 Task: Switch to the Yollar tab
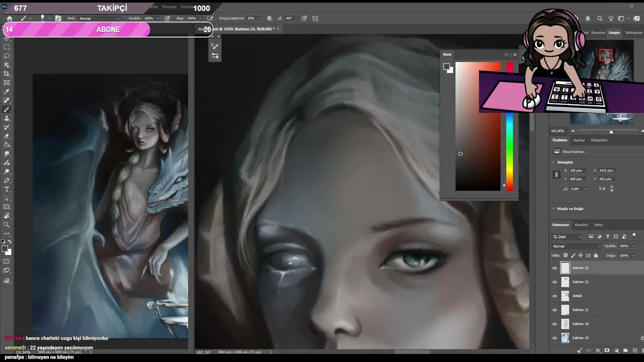click(599, 225)
